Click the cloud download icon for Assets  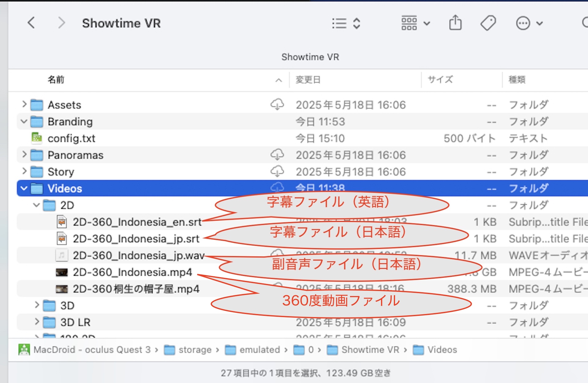pos(277,105)
